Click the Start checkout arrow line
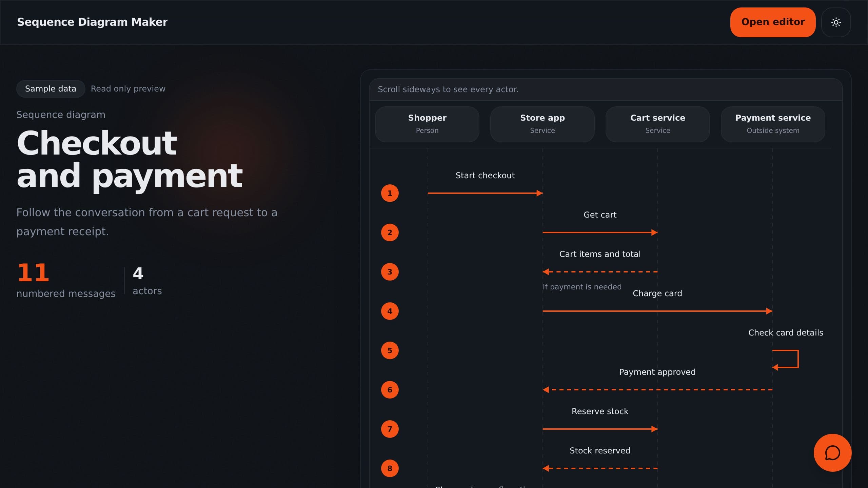The image size is (868, 488). (485, 193)
